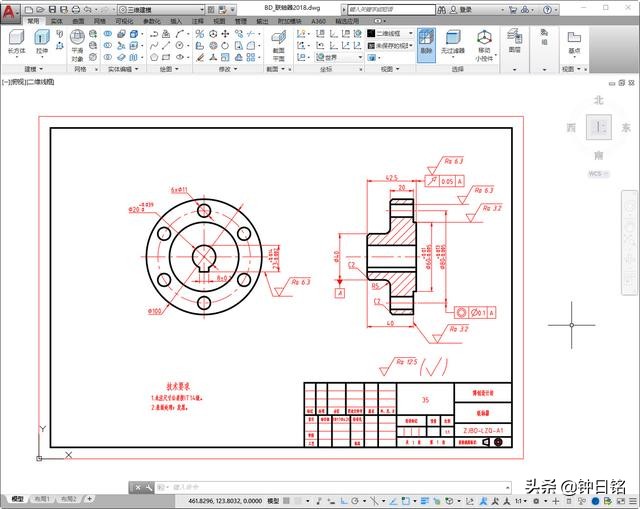Click the 拉伸 (Extrude) tool

point(42,41)
